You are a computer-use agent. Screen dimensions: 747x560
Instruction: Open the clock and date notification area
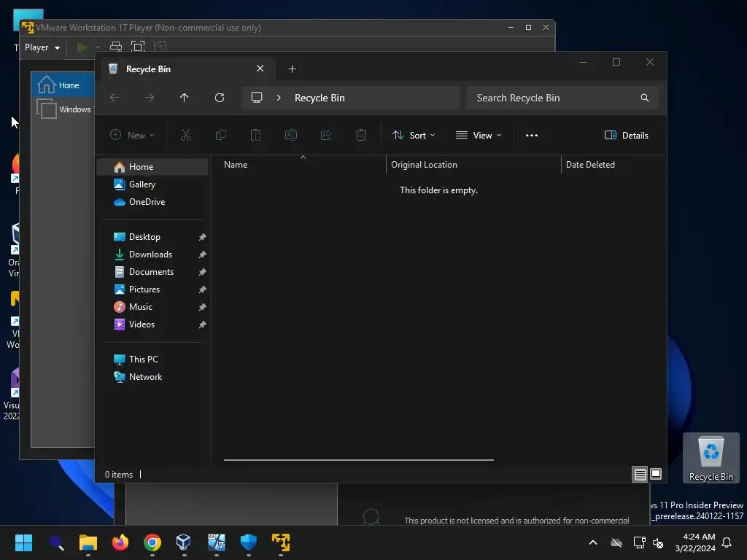click(695, 542)
